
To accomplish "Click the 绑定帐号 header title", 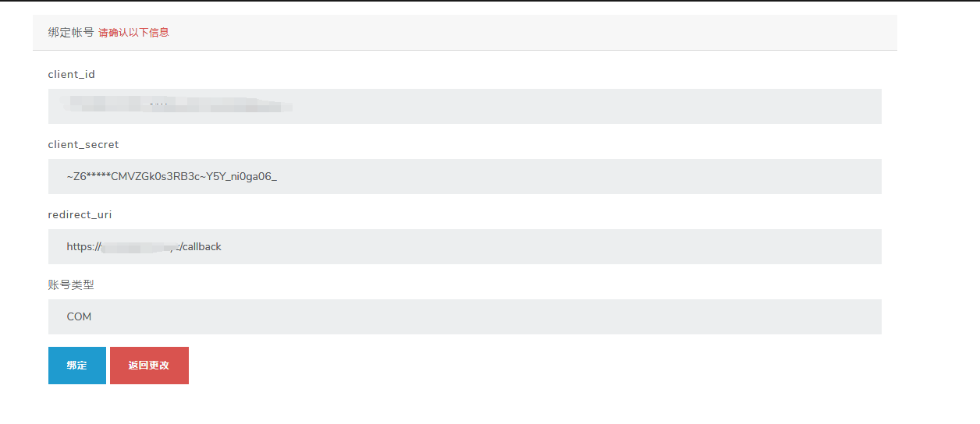I will point(71,33).
